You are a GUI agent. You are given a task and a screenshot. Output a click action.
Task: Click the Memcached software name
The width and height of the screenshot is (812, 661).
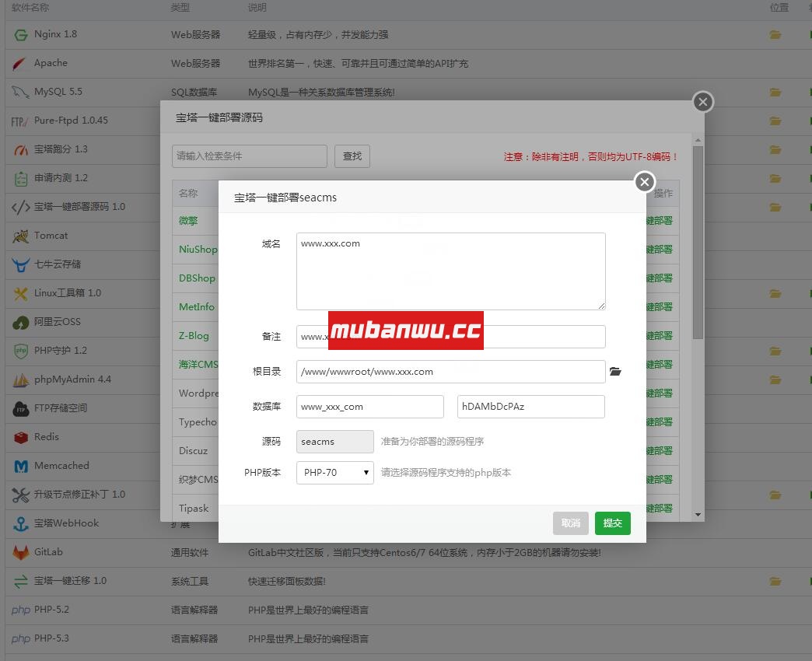pos(61,466)
